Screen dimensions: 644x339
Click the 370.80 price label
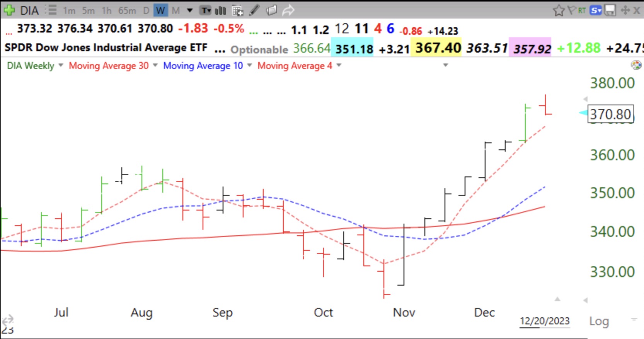611,114
